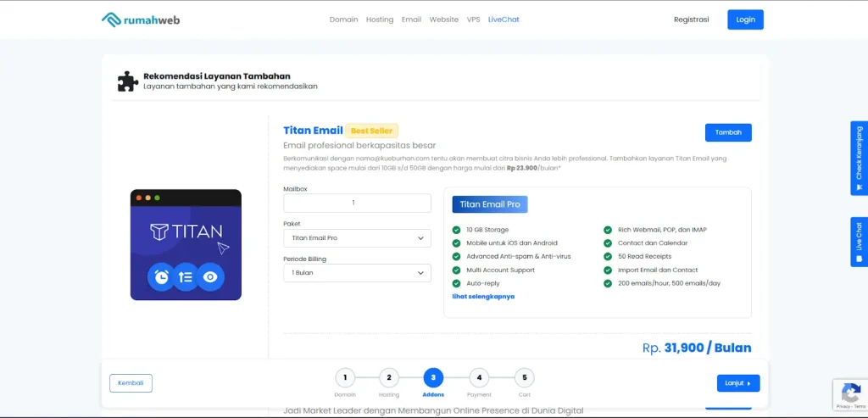The image size is (868, 418).
Task: Open the Check Keranjang side tab
Action: click(860, 159)
